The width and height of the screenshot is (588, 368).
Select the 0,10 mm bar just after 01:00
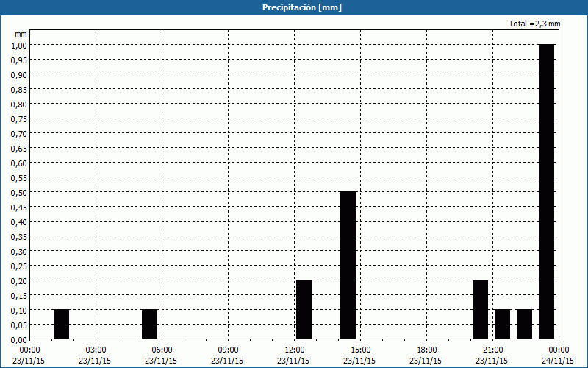pyautogui.click(x=62, y=324)
